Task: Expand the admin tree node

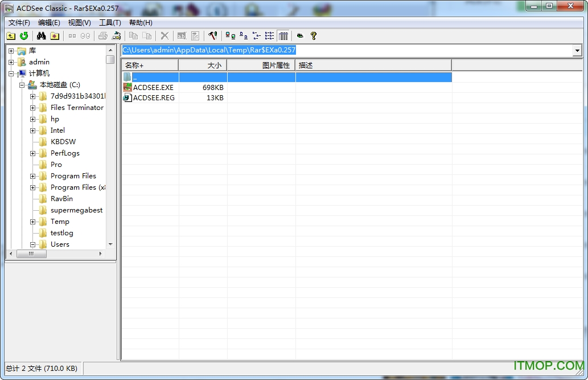Action: (11, 62)
